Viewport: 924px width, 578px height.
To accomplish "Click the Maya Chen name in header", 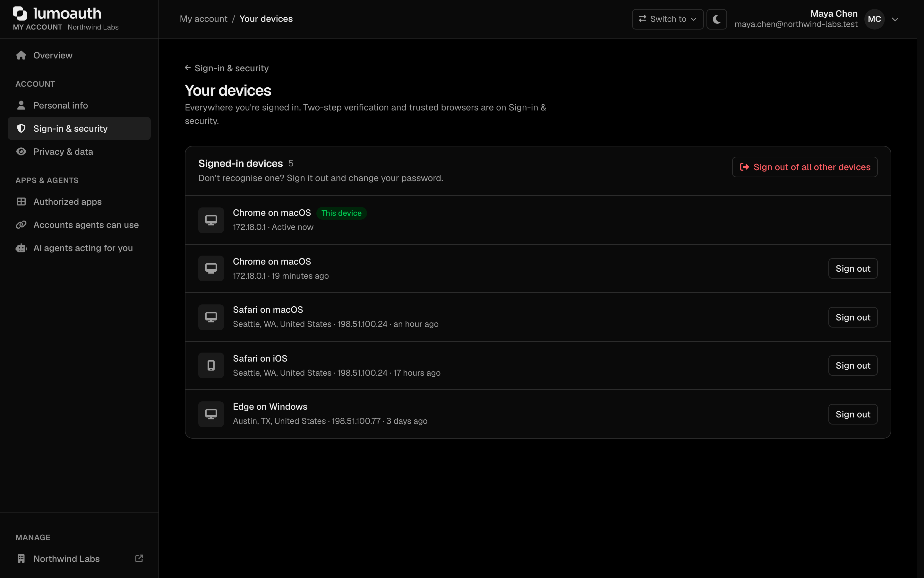I will pyautogui.click(x=834, y=13).
